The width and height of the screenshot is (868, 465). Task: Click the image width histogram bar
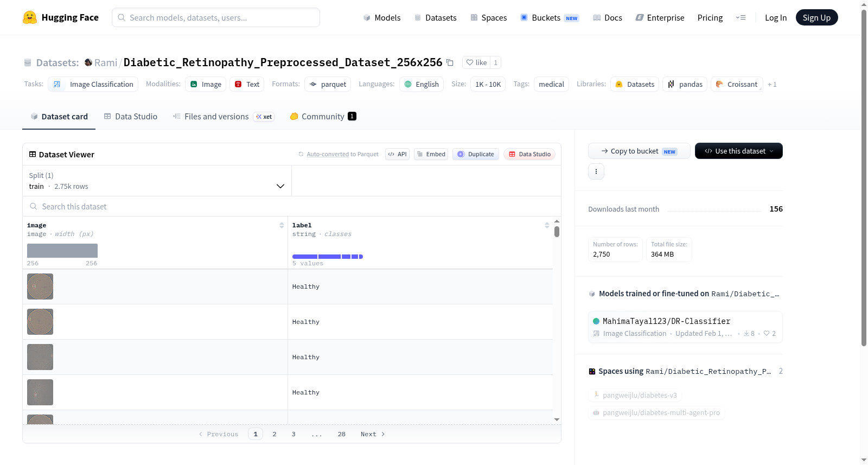(x=62, y=251)
